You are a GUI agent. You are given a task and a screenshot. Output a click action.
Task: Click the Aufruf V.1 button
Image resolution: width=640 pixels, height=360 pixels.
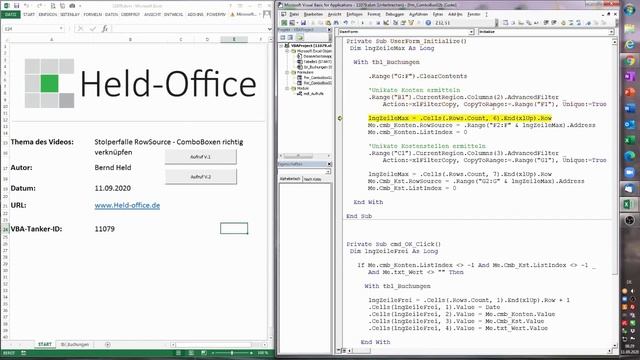coord(200,157)
